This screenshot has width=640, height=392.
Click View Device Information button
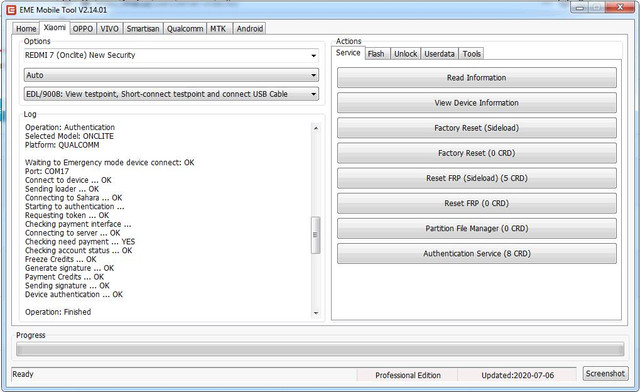[477, 103]
